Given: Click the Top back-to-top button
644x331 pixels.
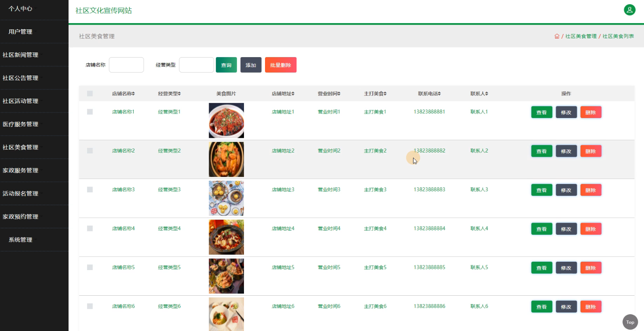Looking at the screenshot, I should [630, 322].
